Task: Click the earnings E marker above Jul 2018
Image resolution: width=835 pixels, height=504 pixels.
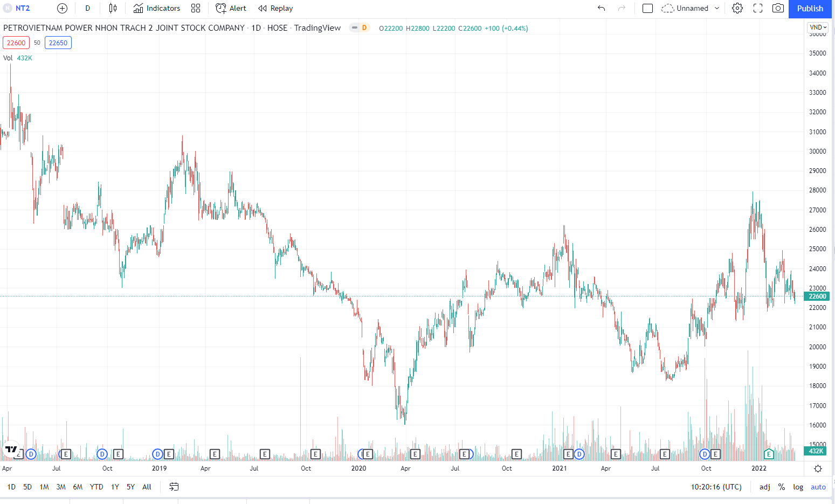Action: point(66,454)
